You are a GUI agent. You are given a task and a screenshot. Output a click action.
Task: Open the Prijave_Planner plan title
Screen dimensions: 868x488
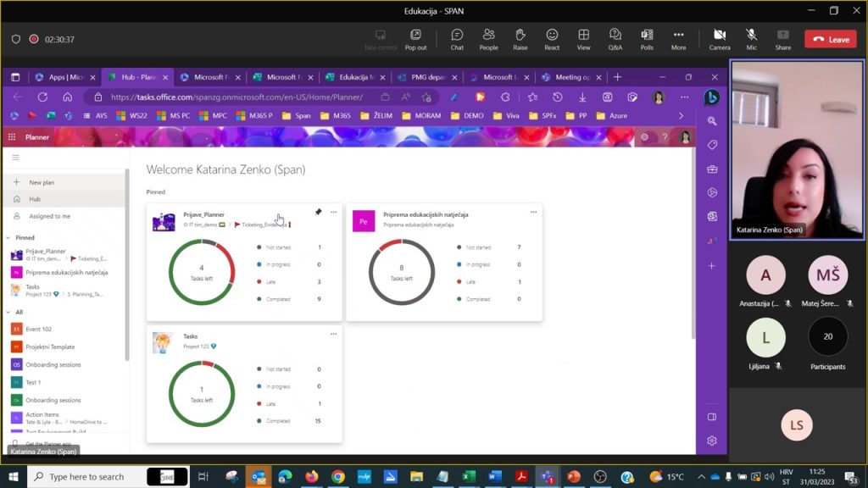tap(203, 214)
